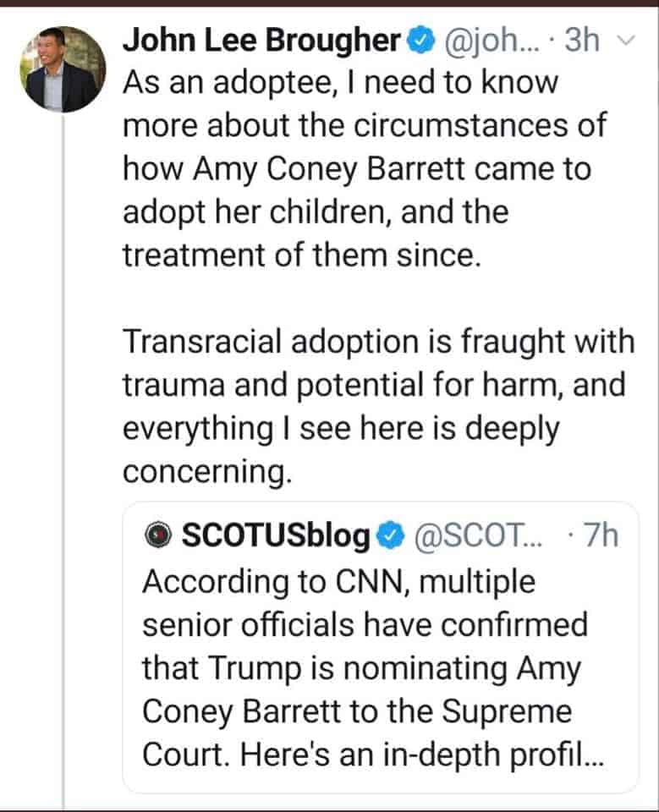659x812 pixels.
Task: Click 'deeply concerning' closing sentence
Action: (x=341, y=451)
